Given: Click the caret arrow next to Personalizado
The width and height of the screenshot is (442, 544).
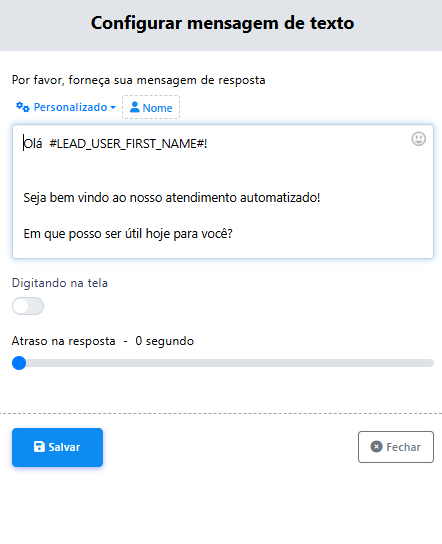Looking at the screenshot, I should [x=113, y=108].
